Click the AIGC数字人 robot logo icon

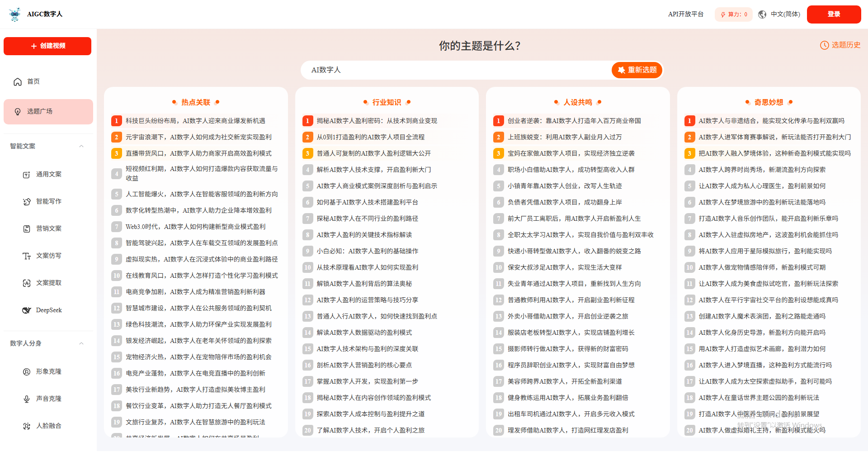coord(15,14)
